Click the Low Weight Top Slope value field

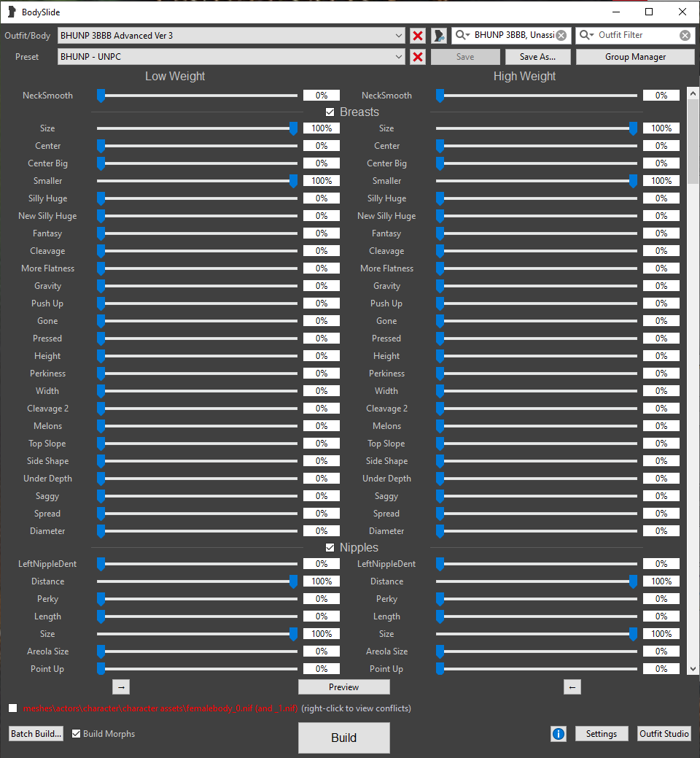click(x=322, y=444)
